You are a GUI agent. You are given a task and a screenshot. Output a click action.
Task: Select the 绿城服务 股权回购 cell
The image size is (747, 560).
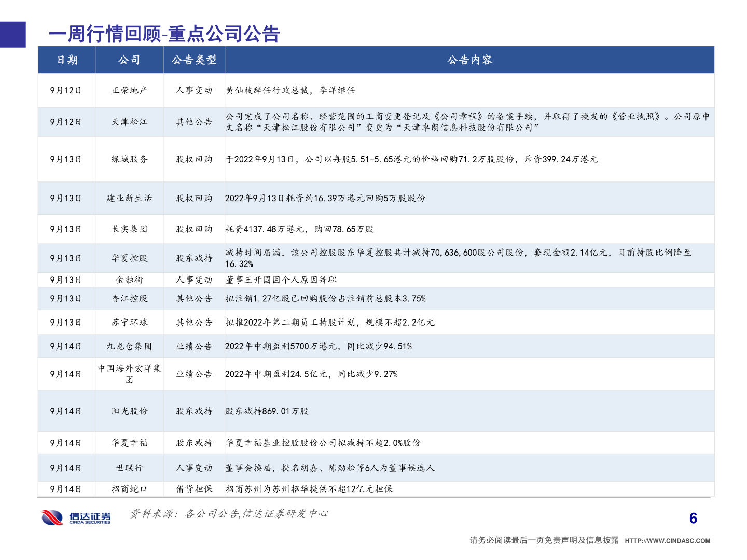[194, 159]
